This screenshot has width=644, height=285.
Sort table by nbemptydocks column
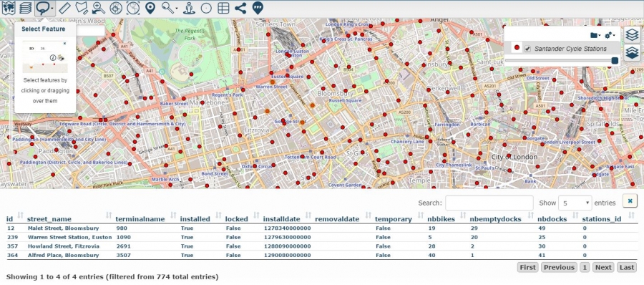pos(495,219)
